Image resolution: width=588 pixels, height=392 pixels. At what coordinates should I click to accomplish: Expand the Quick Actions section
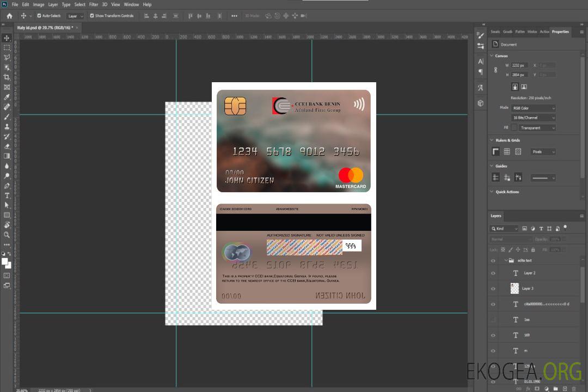pyautogui.click(x=492, y=192)
